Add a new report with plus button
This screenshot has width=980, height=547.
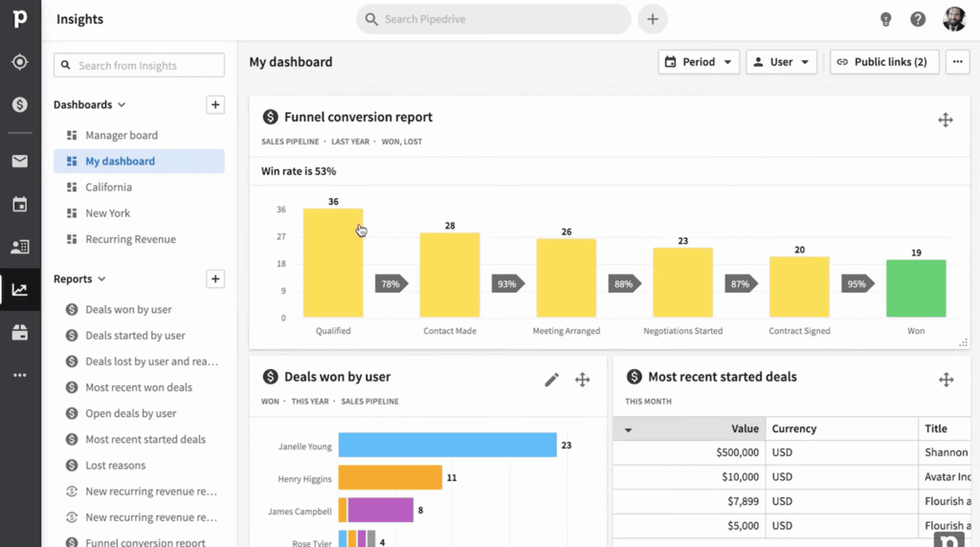click(215, 279)
